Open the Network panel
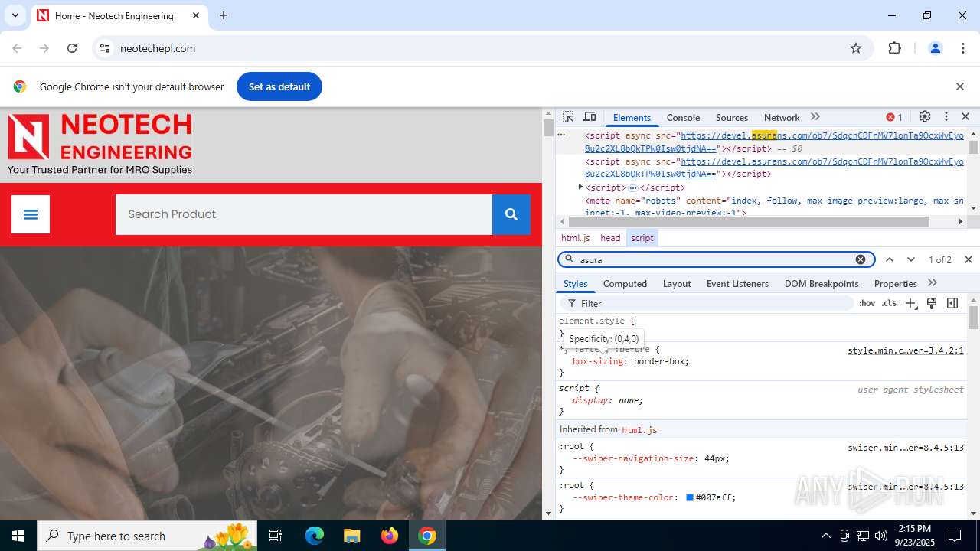 pos(782,117)
